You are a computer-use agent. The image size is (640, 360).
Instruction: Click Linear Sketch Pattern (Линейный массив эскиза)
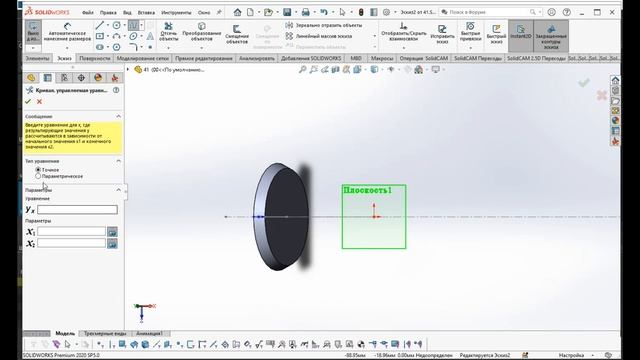(319, 36)
